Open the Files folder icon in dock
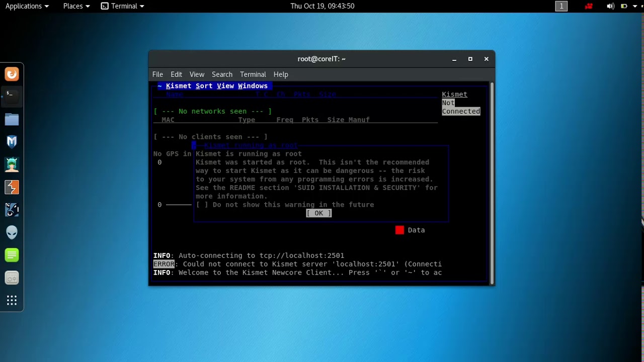This screenshot has height=362, width=644. (12, 119)
